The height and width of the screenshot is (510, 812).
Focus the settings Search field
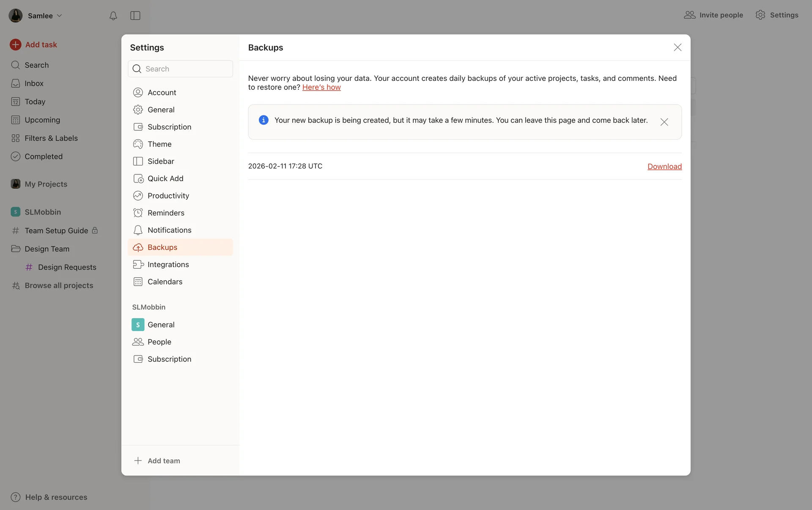(x=186, y=69)
